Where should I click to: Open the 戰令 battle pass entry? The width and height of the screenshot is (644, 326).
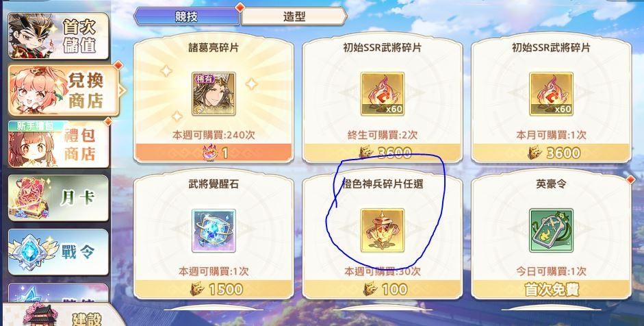(x=58, y=251)
